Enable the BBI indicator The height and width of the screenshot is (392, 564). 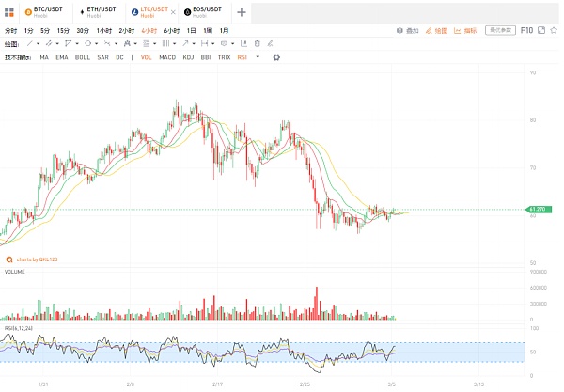click(206, 57)
